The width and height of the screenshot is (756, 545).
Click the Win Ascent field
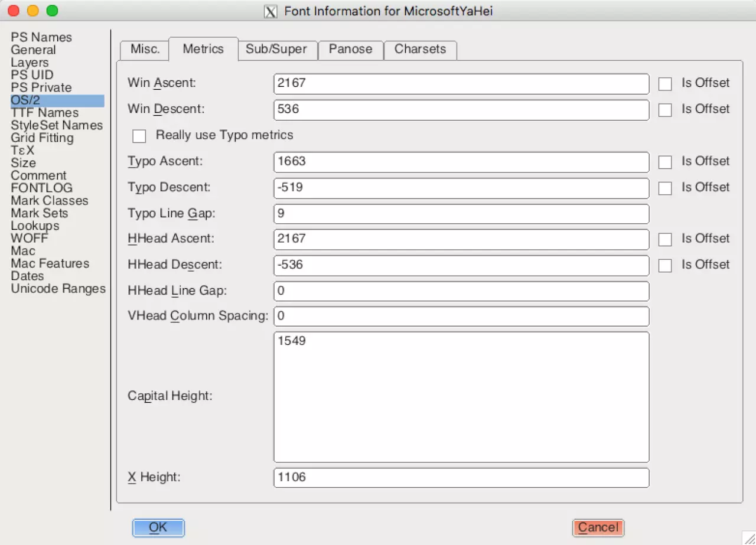461,84
